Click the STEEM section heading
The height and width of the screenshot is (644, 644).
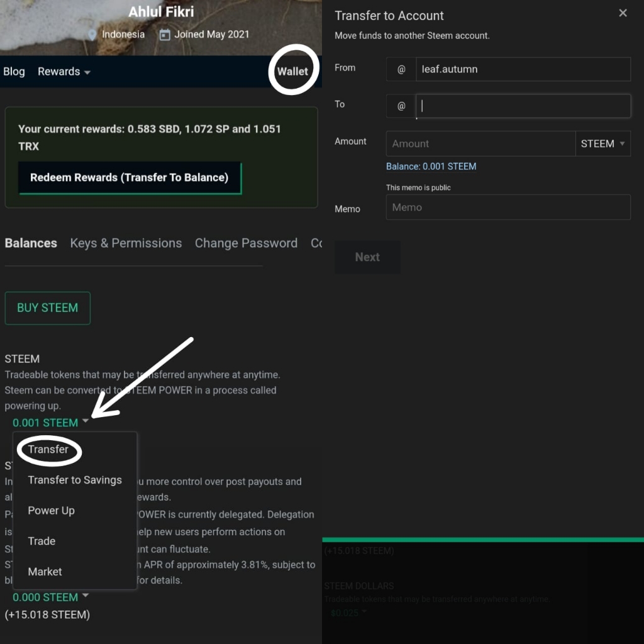tap(22, 359)
